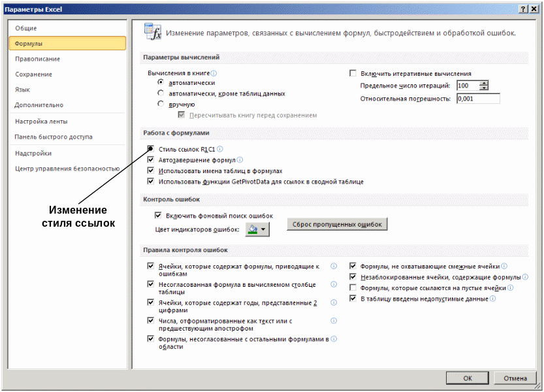Open 'Настройка ленты' category
This screenshot has height=392, width=544.
point(67,121)
